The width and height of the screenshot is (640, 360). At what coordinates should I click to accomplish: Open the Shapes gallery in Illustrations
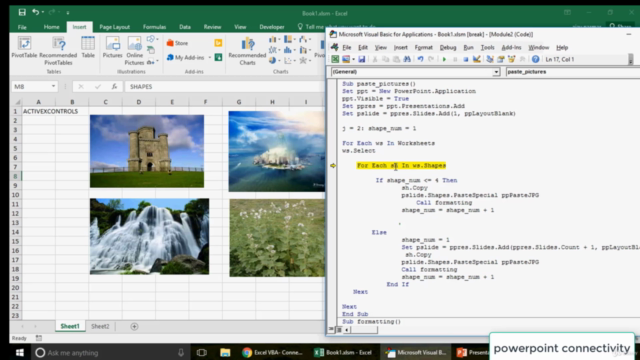click(x=152, y=39)
